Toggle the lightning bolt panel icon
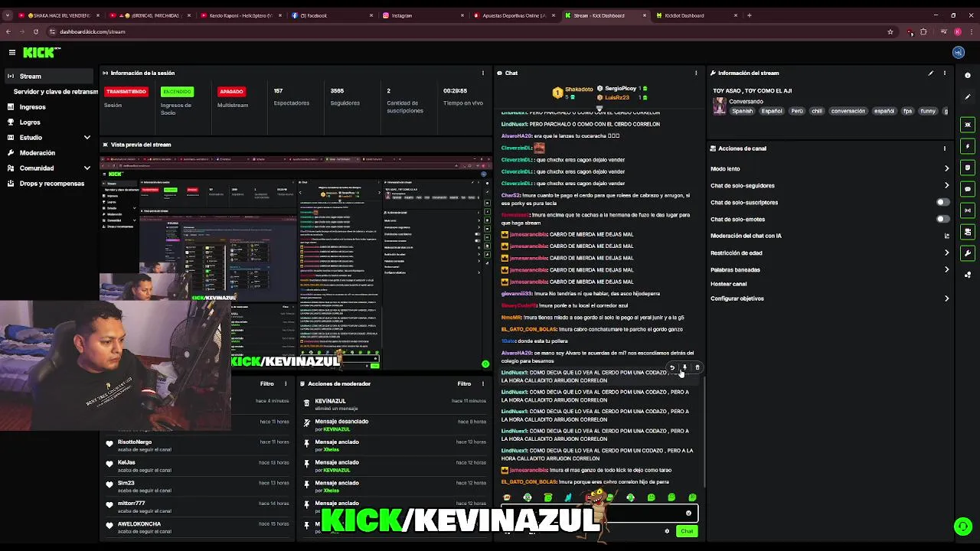The image size is (980, 551). (x=968, y=146)
